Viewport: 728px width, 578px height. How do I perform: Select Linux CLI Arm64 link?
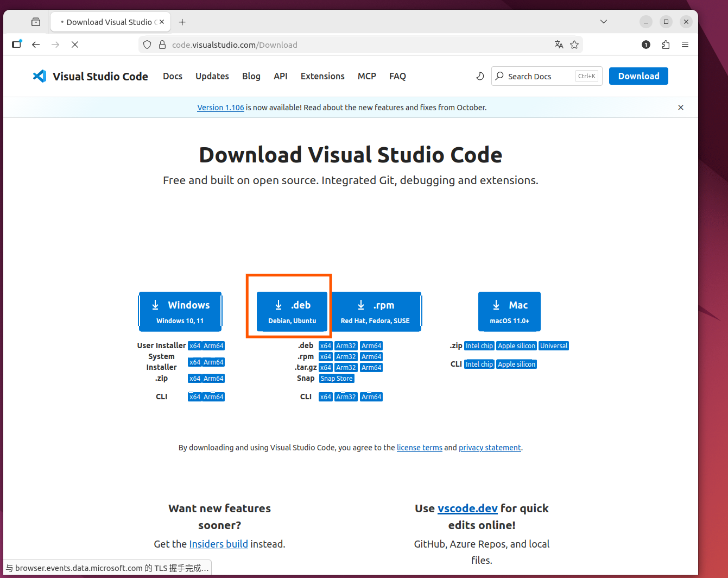[371, 397]
